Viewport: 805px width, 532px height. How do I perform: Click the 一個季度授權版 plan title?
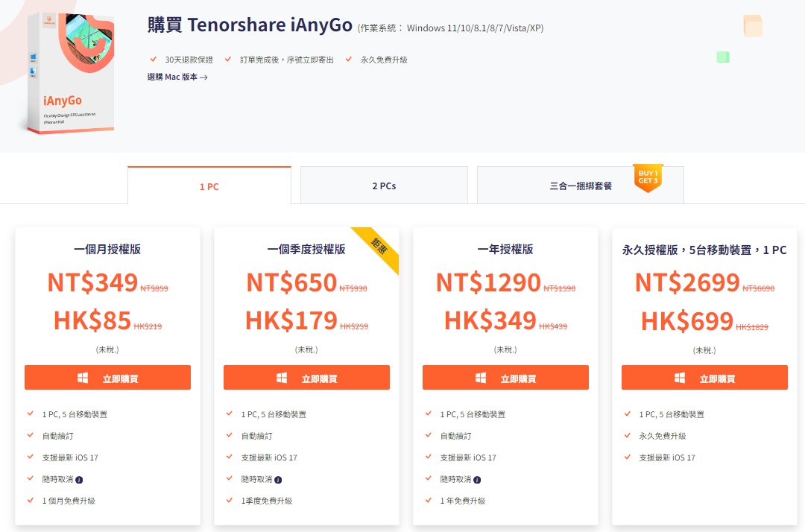coord(306,250)
